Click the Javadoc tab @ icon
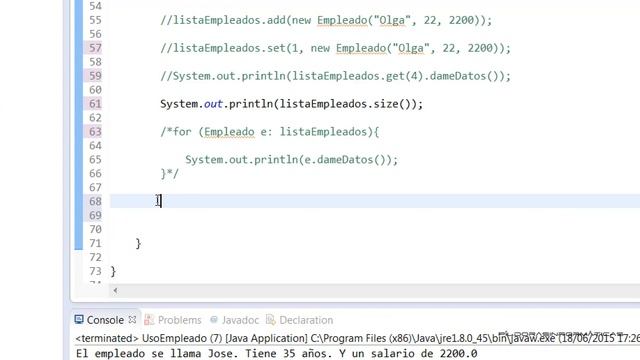Screen dimensions: 640x360 click(x=213, y=320)
